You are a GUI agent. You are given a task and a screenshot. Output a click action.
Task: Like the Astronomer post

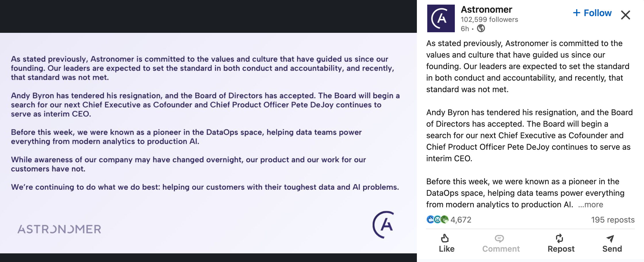point(446,243)
